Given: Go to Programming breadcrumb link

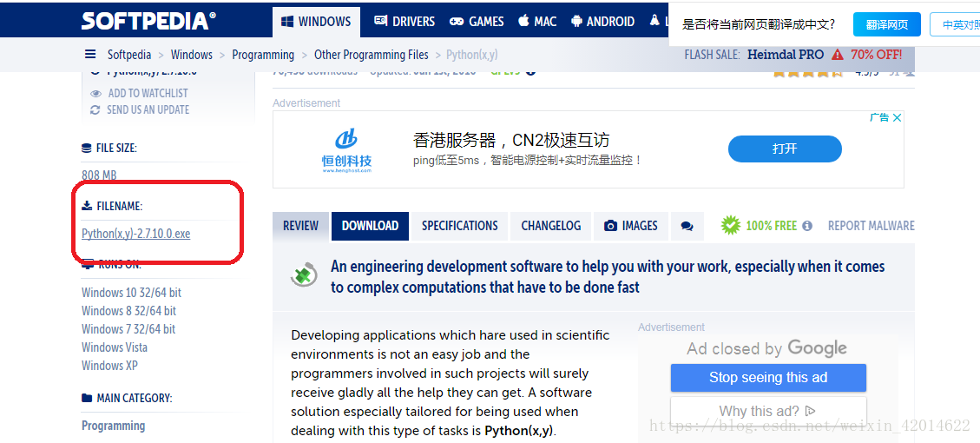Looking at the screenshot, I should click(263, 55).
